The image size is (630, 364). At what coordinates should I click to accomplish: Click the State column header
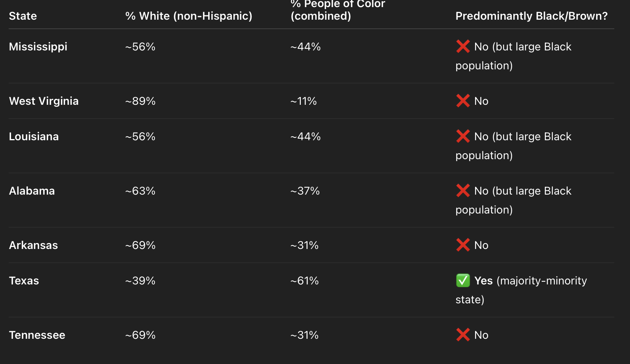tap(23, 16)
